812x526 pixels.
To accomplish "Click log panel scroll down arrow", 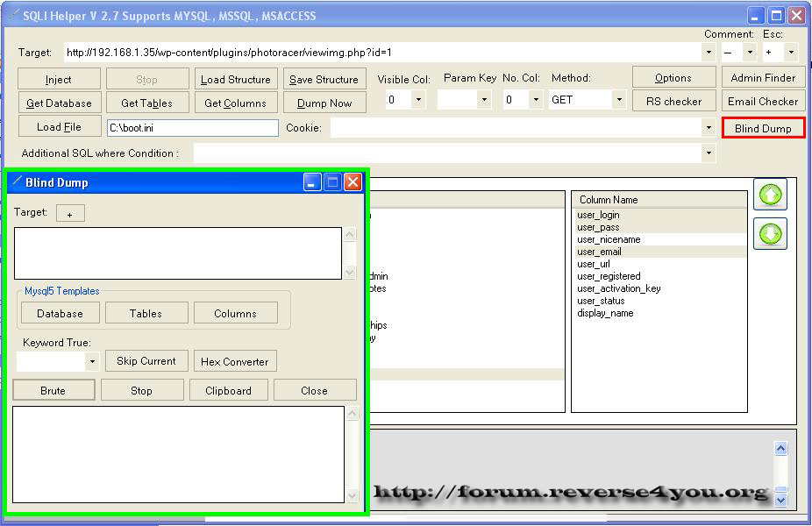I will coord(781,500).
